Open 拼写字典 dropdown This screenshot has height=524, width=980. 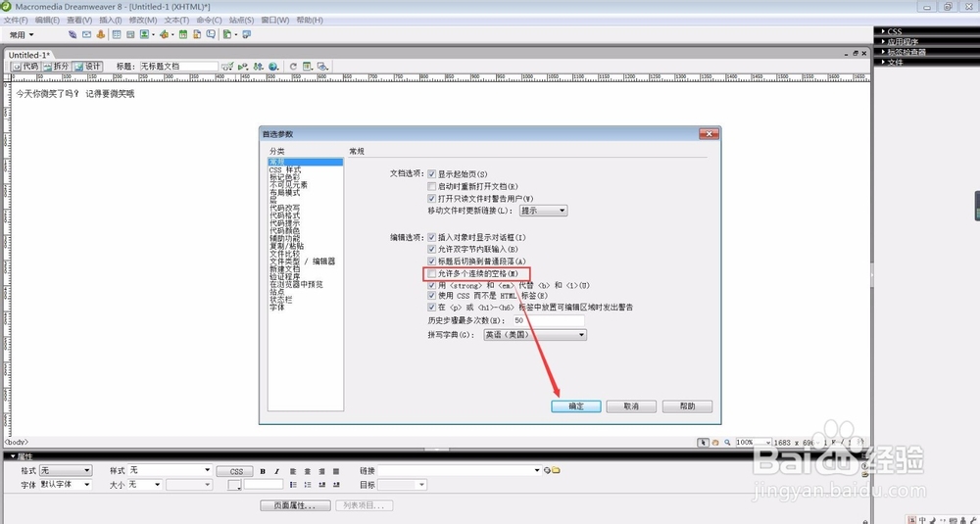535,335
